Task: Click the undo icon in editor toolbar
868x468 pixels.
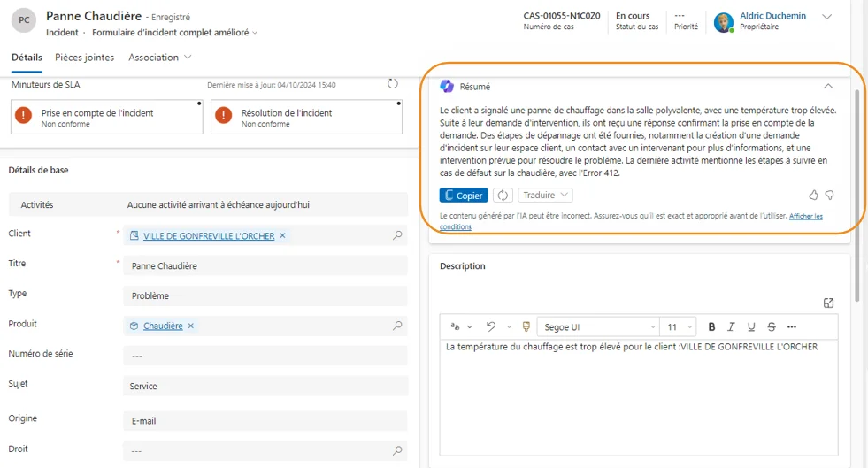Action: pyautogui.click(x=490, y=326)
